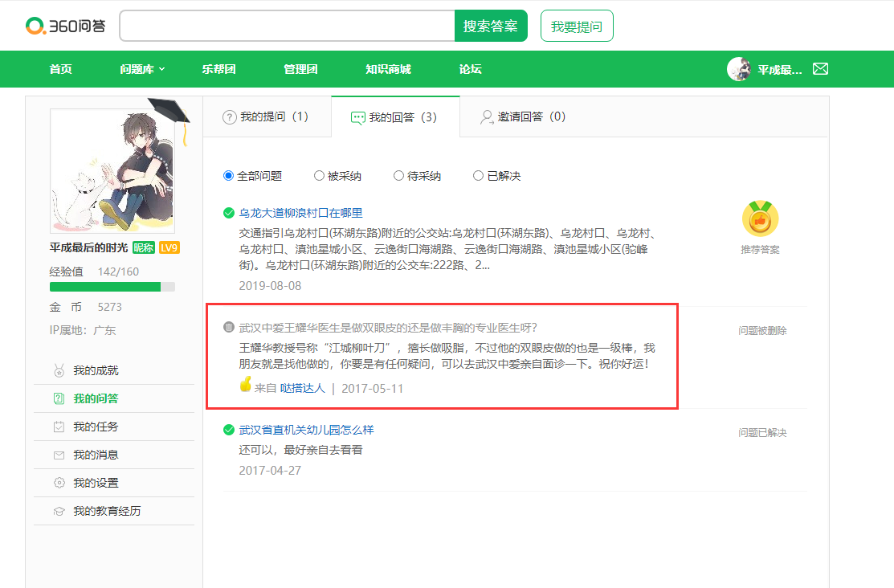Click the 360问答 logo
The image size is (894, 588).
coord(66,26)
